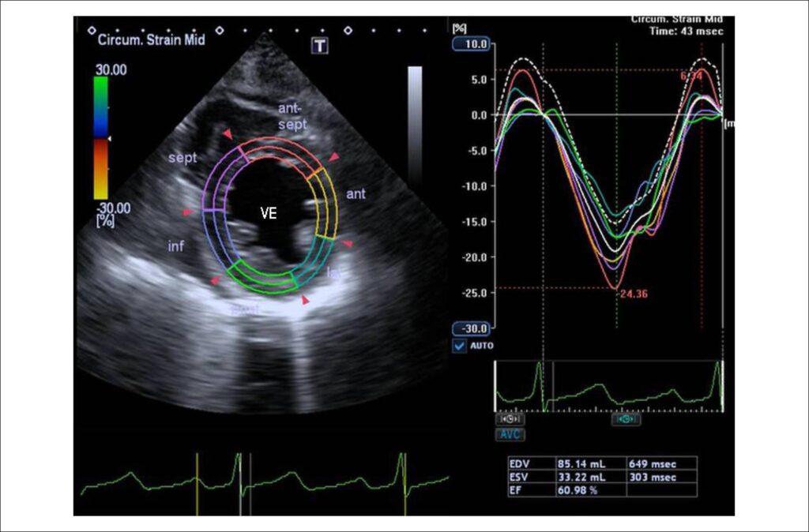Select the 10.0 upper scale limit box
This screenshot has height=532, width=809.
tap(471, 44)
